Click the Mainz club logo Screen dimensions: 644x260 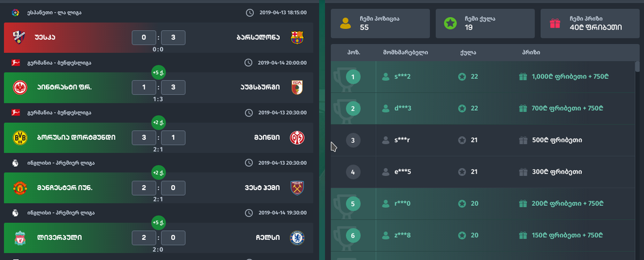(297, 137)
